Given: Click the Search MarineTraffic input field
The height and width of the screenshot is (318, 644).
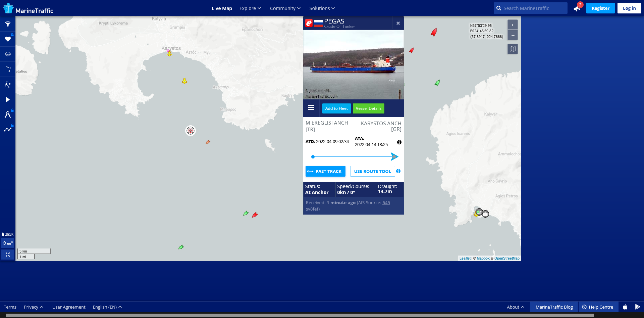Looking at the screenshot, I should 533,8.
